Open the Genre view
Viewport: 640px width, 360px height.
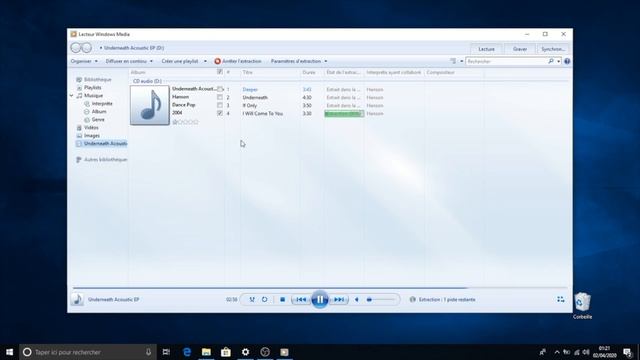coord(98,120)
